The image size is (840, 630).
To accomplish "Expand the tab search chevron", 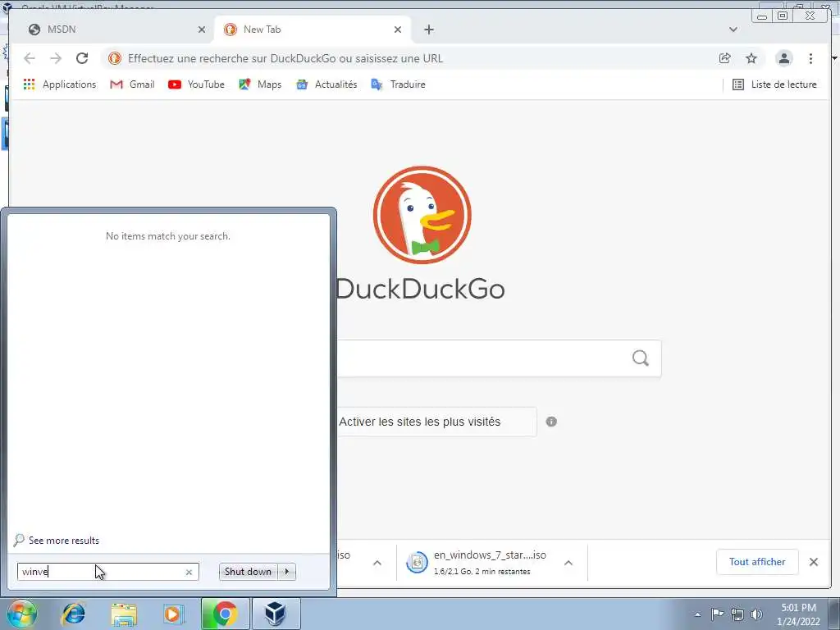I will tap(733, 30).
